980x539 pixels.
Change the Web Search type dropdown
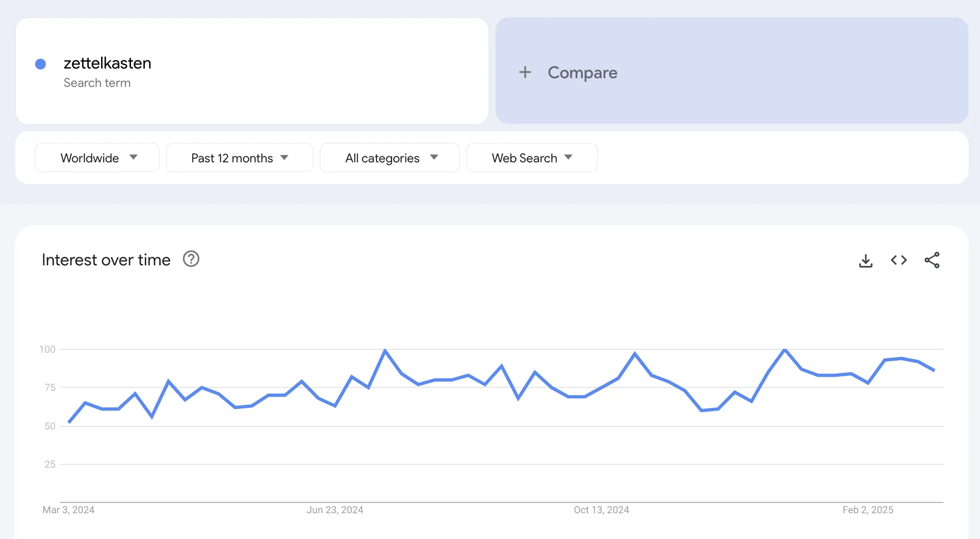click(532, 158)
